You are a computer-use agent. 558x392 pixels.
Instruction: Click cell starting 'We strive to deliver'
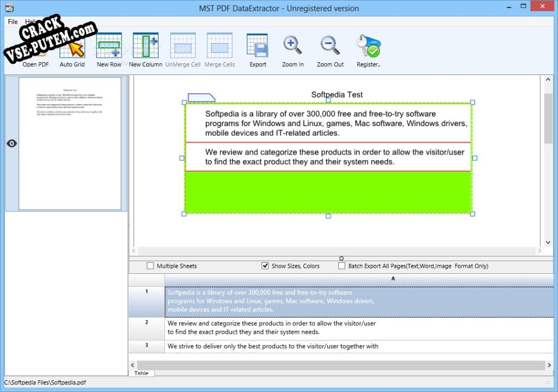click(x=359, y=347)
